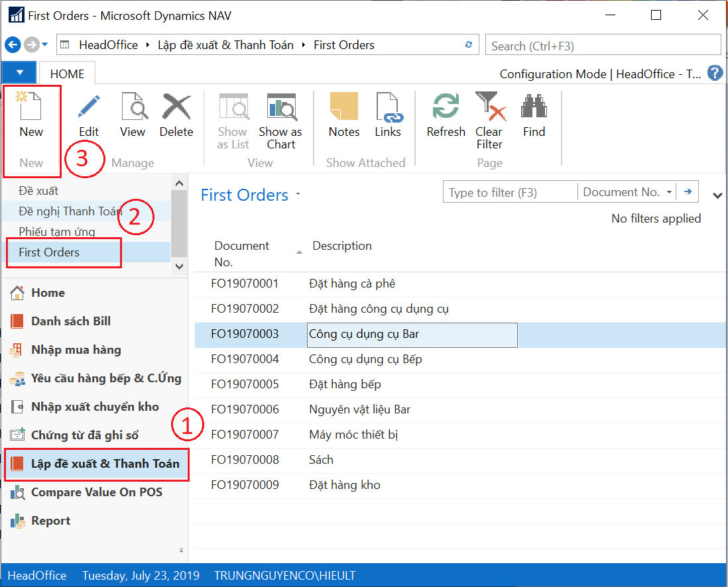Click the TRUNGNGUYENCO\HIEULT user name
This screenshot has height=587, width=728.
pos(284,575)
